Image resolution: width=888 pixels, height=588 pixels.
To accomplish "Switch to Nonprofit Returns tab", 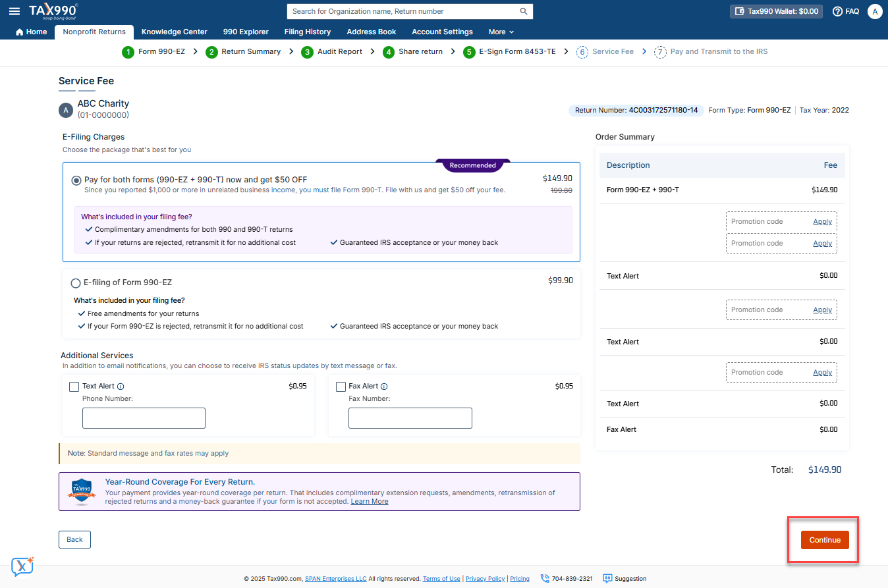I will pos(94,32).
